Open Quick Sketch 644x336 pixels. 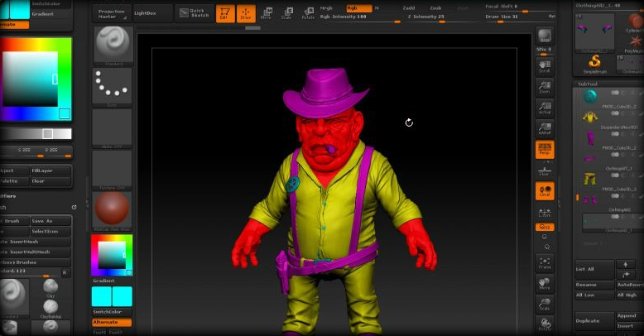pyautogui.click(x=195, y=13)
